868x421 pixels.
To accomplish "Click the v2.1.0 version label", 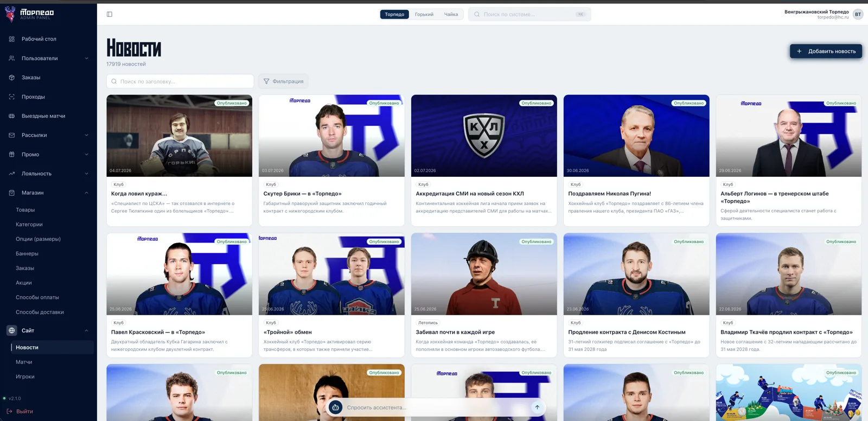I will tap(15, 399).
